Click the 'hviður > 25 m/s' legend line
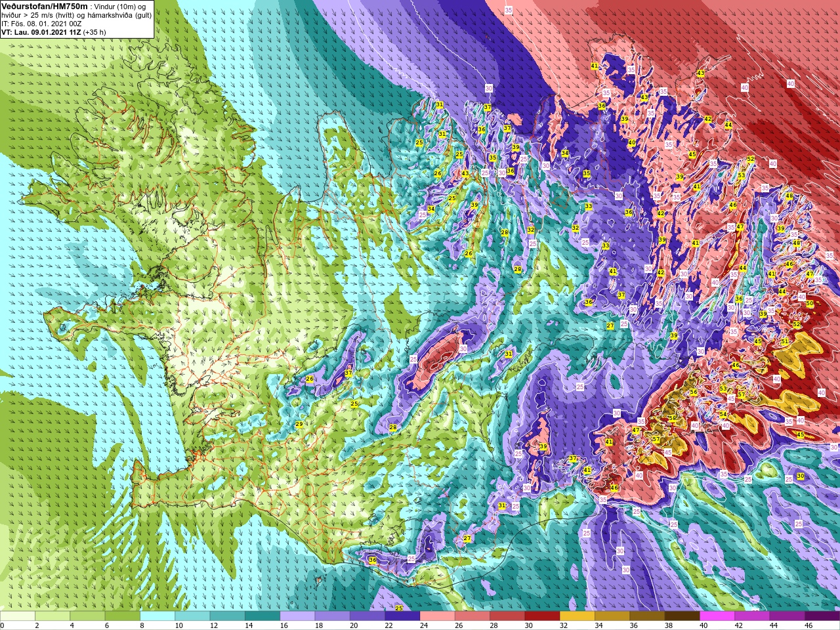Screen dimensions: 840x630 (x=77, y=14)
